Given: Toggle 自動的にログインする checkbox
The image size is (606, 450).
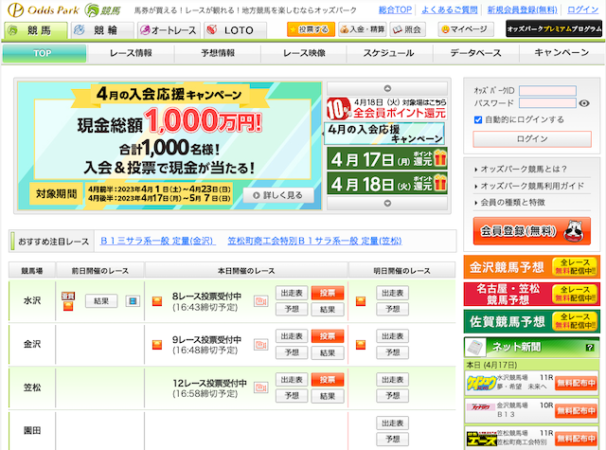Looking at the screenshot, I should [x=478, y=120].
